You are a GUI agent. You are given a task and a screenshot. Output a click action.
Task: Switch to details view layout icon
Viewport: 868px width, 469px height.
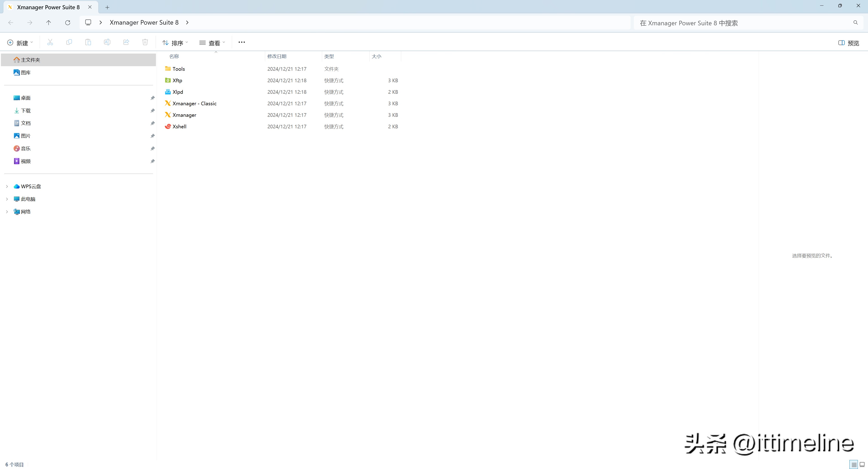[854, 465]
